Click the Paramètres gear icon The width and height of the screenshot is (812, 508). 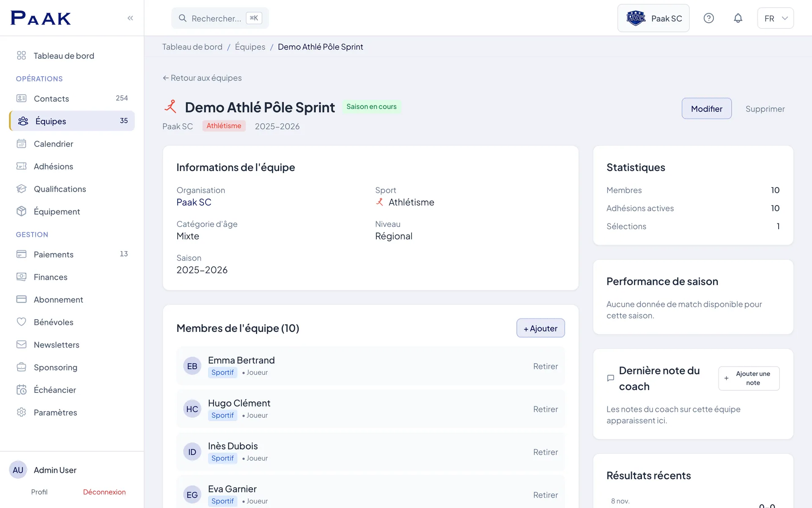tap(21, 412)
